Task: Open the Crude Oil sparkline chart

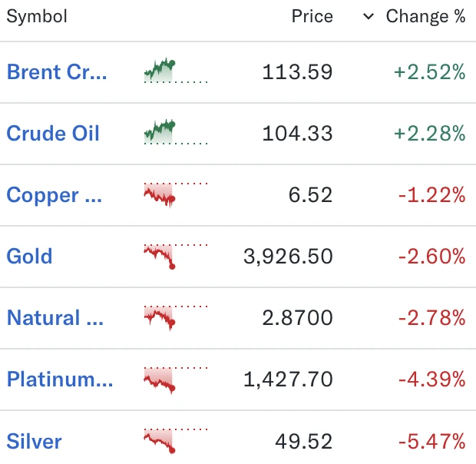Action: click(176, 132)
